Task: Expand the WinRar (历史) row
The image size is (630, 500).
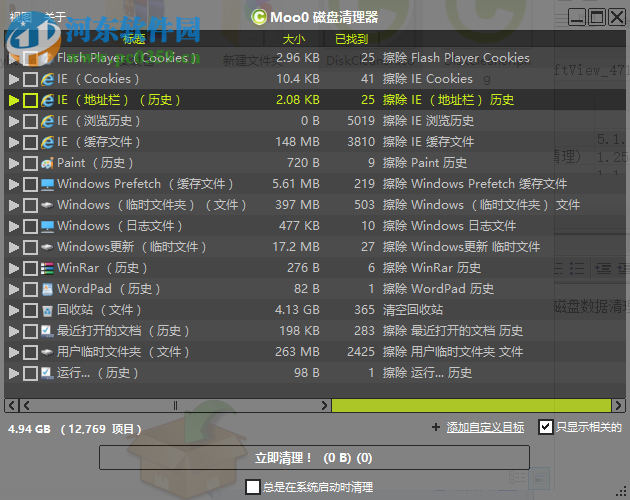Action: pos(14,268)
